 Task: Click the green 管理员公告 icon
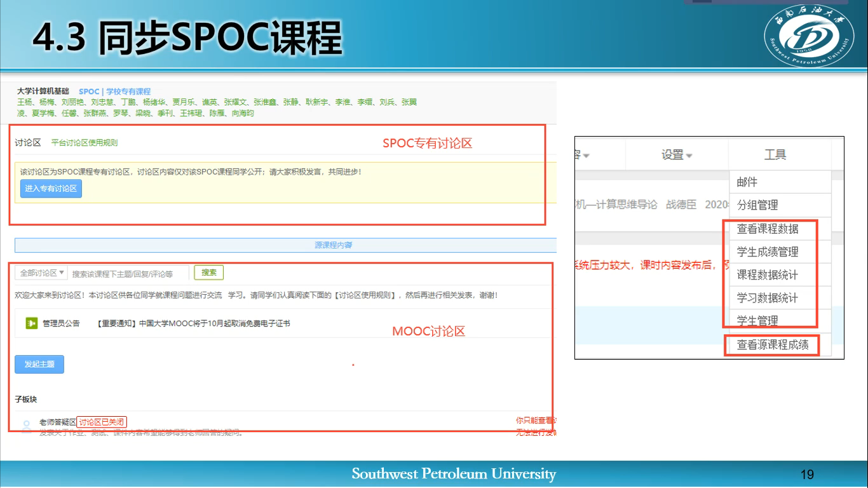click(x=31, y=323)
